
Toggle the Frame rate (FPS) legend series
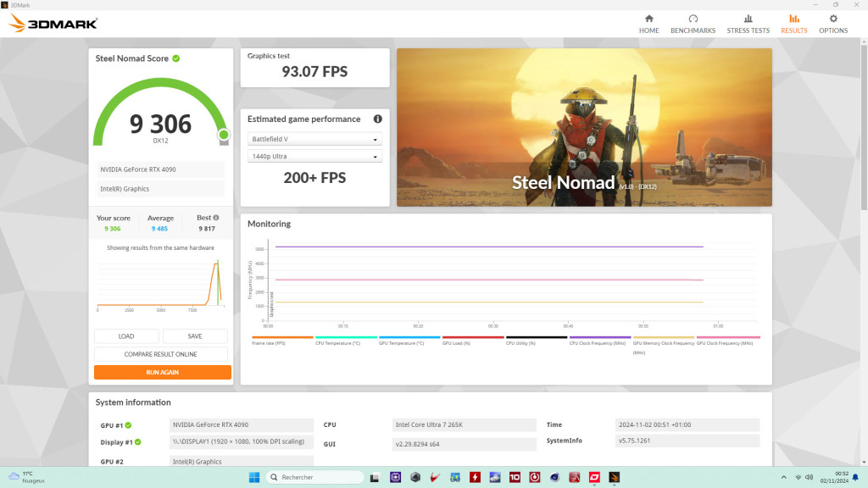(x=281, y=341)
